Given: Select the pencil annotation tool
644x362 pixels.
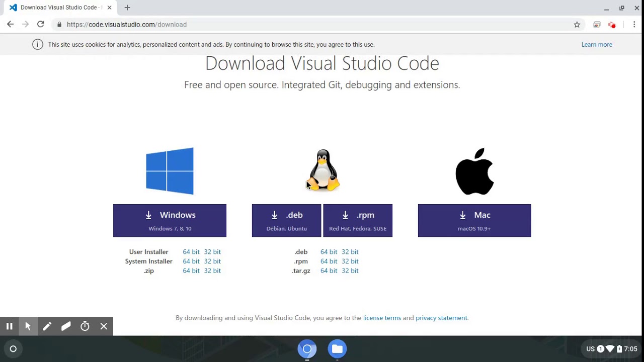Looking at the screenshot, I should click(47, 326).
